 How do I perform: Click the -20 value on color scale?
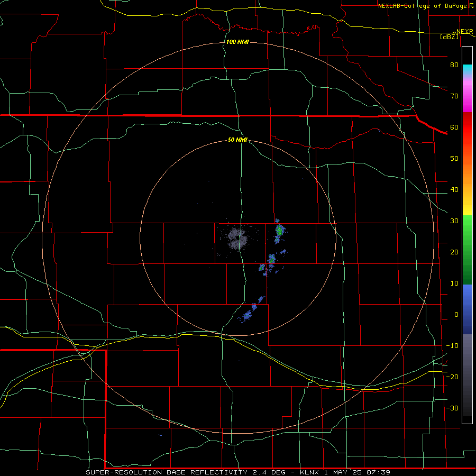[452, 377]
